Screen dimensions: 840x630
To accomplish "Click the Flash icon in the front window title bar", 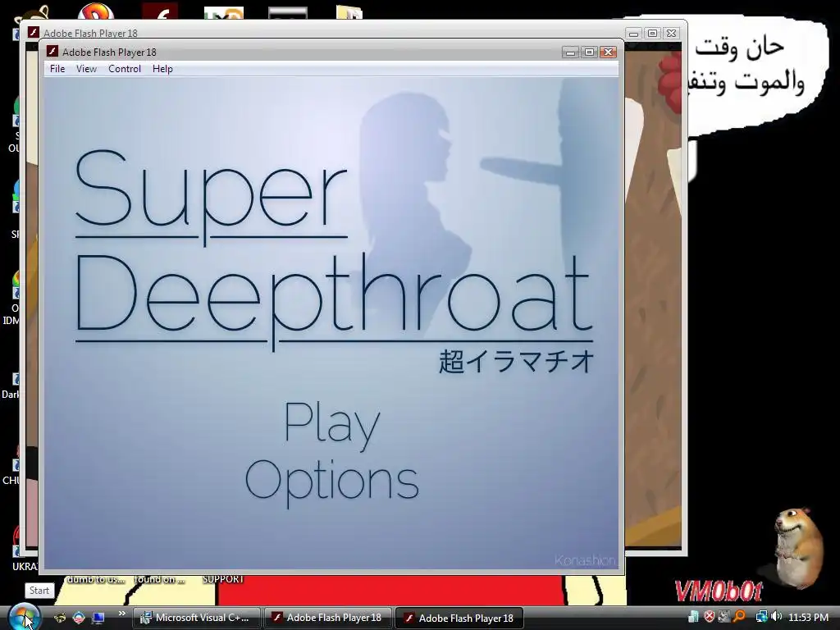I will point(52,52).
